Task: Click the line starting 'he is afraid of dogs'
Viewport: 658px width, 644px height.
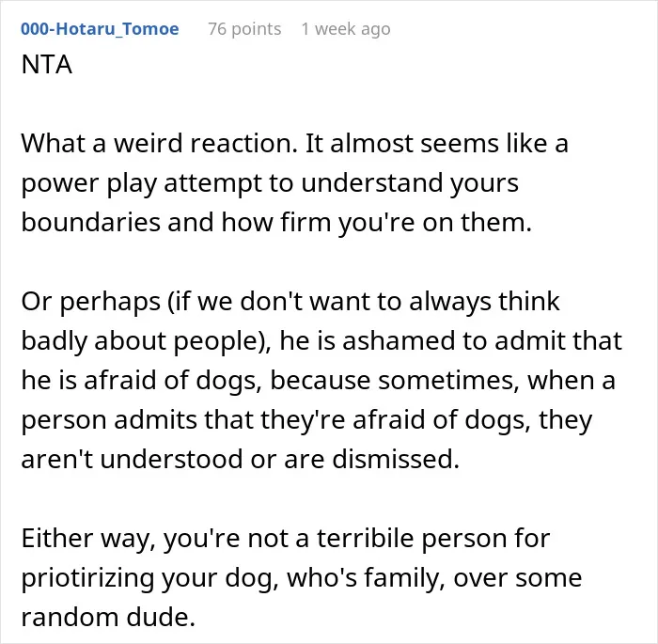Action: (x=318, y=381)
